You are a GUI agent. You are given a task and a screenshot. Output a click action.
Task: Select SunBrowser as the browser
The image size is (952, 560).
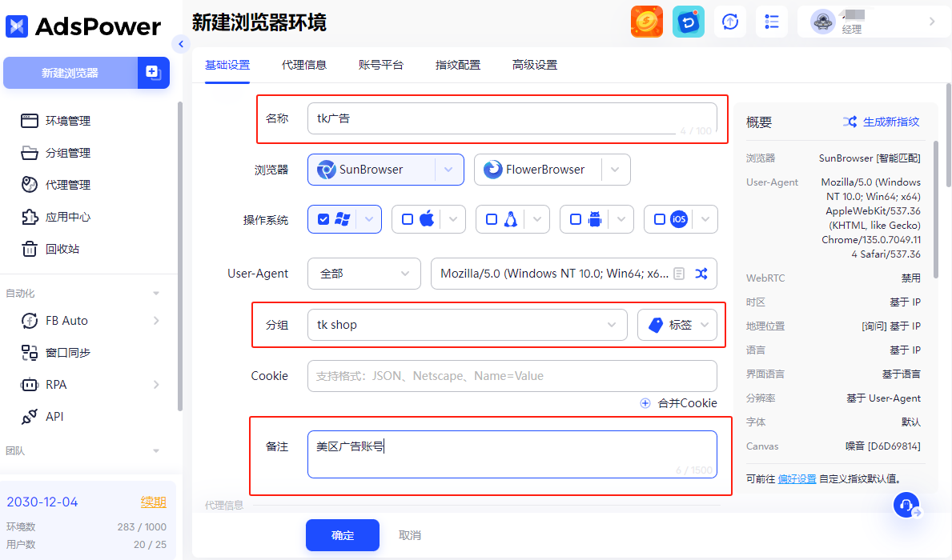pos(371,170)
